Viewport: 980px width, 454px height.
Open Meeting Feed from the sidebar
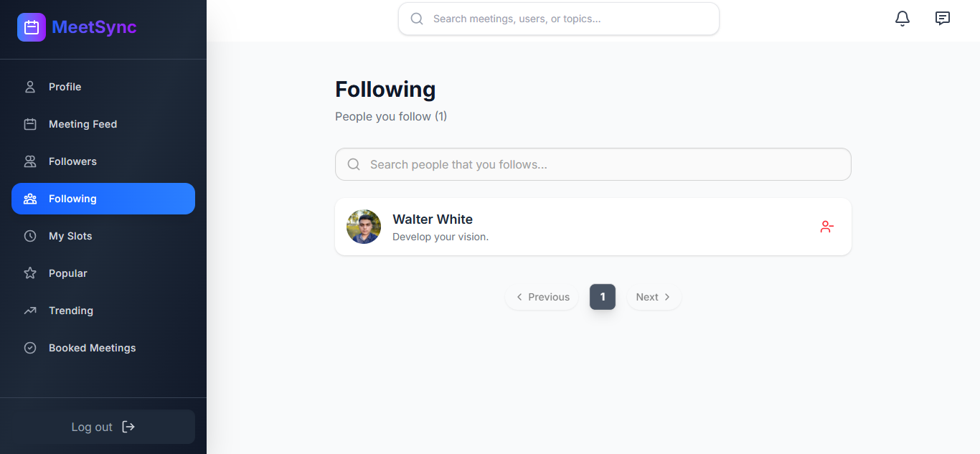tap(83, 124)
